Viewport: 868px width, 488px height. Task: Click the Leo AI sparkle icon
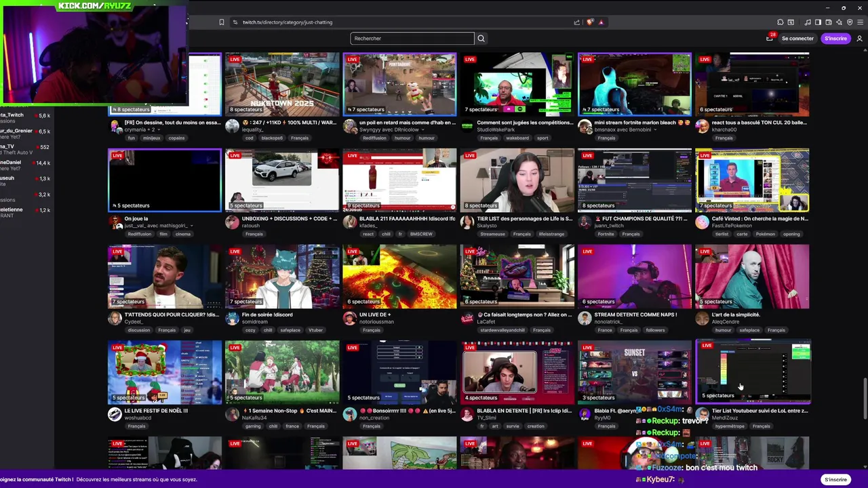coord(839,22)
